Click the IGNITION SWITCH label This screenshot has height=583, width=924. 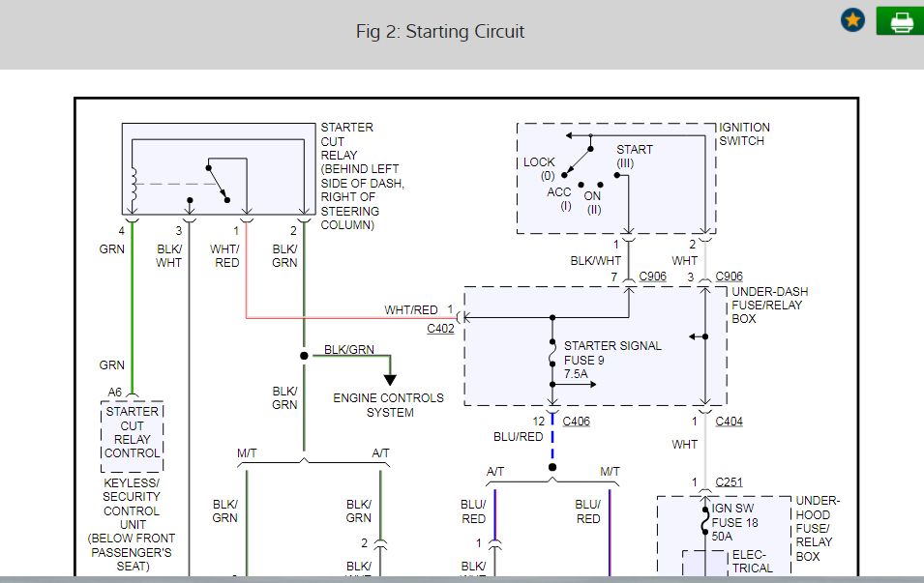tap(744, 134)
